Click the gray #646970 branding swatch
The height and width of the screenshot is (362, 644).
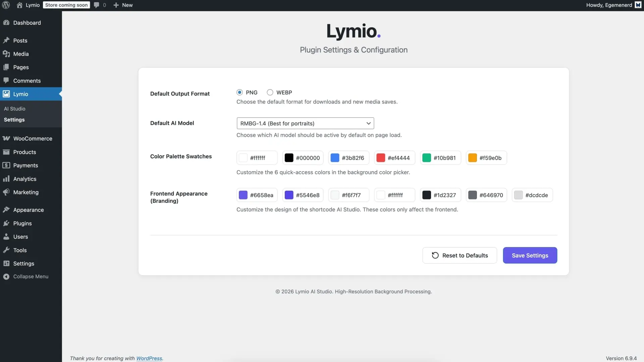[473, 195]
